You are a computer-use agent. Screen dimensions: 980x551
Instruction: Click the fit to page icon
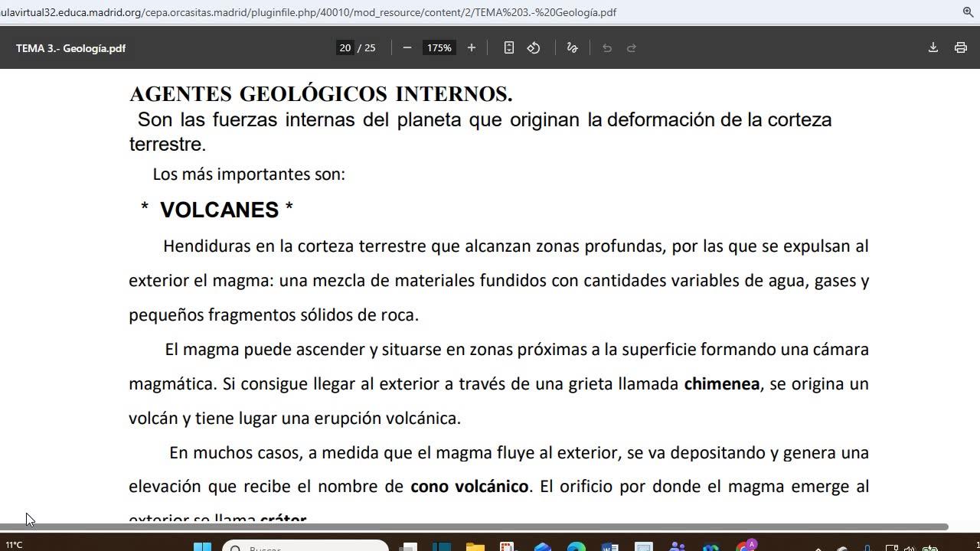coord(509,47)
